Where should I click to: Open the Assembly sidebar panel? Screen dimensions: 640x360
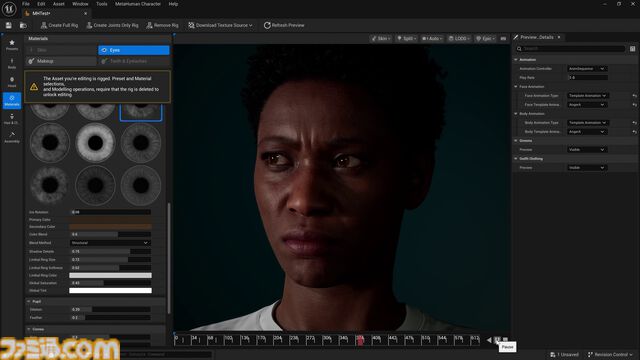(12, 137)
